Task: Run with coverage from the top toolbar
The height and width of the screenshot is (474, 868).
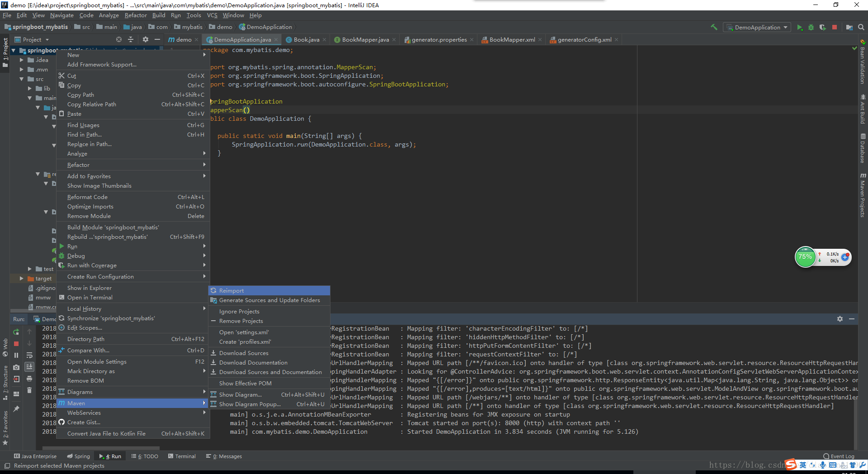Action: [822, 28]
